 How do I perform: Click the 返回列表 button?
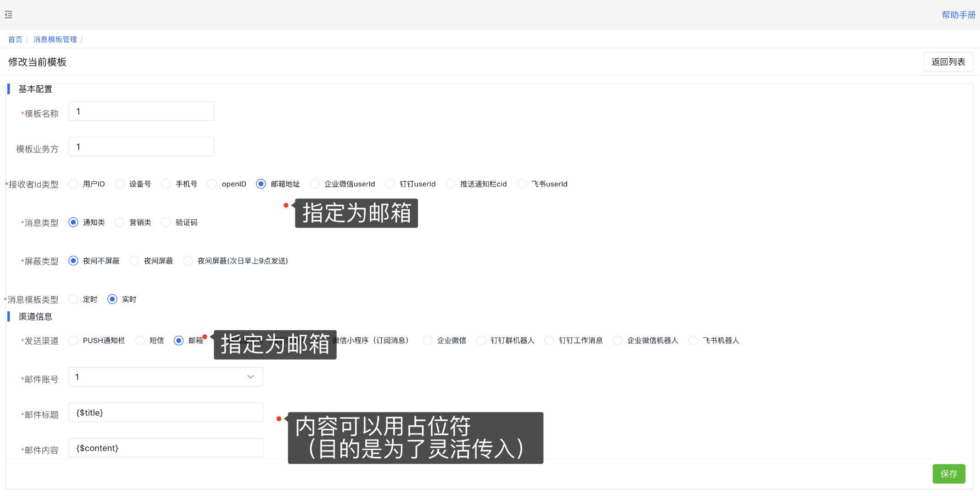(x=948, y=62)
